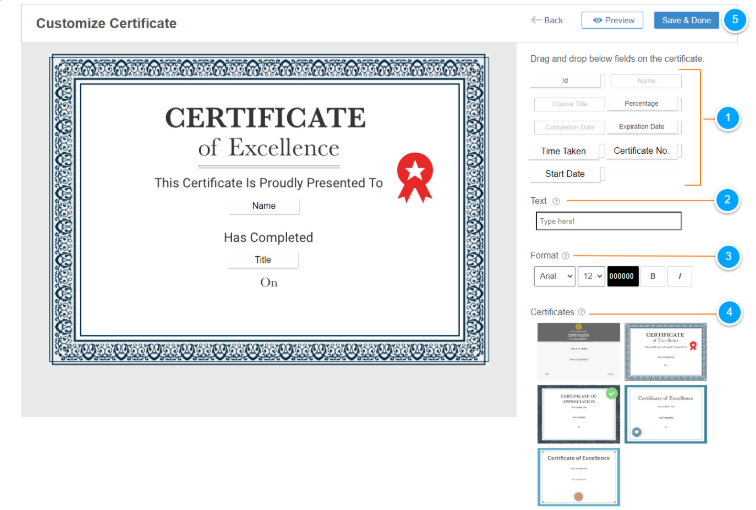The image size is (756, 510).
Task: Go back using the Back arrow
Action: pos(547,20)
